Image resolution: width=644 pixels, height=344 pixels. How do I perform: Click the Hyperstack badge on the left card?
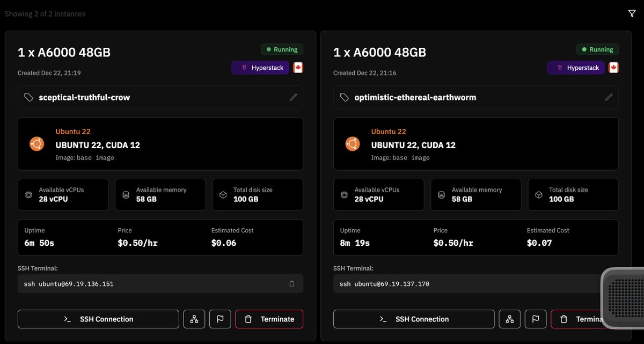(x=260, y=68)
